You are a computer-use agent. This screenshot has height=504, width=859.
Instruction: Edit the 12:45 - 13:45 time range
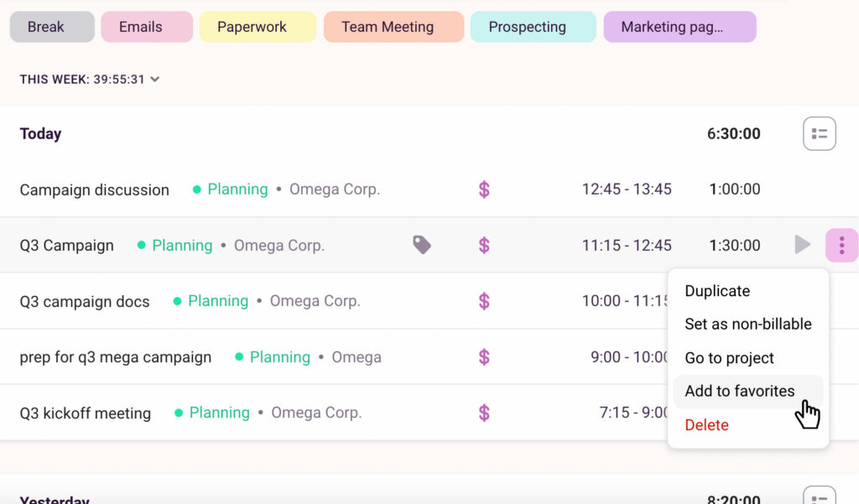click(x=627, y=190)
